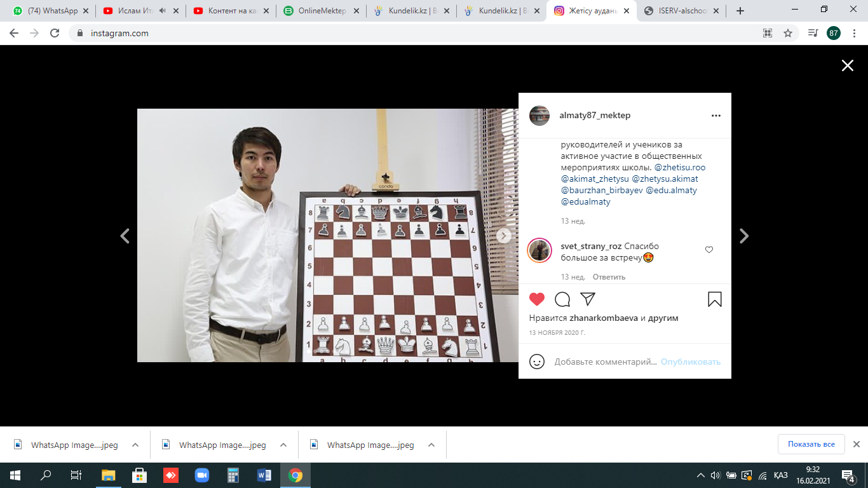Reload the Instagram page

[x=55, y=33]
